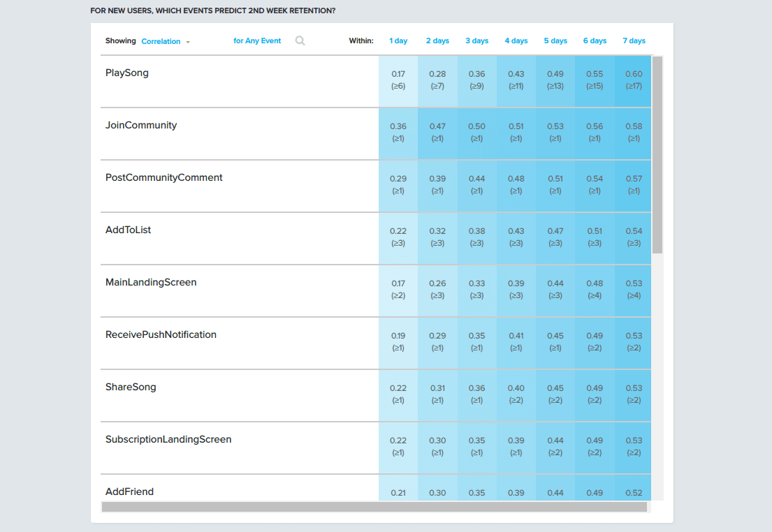Click the 2 days column header
Image resolution: width=772 pixels, height=532 pixels.
pyautogui.click(x=437, y=41)
